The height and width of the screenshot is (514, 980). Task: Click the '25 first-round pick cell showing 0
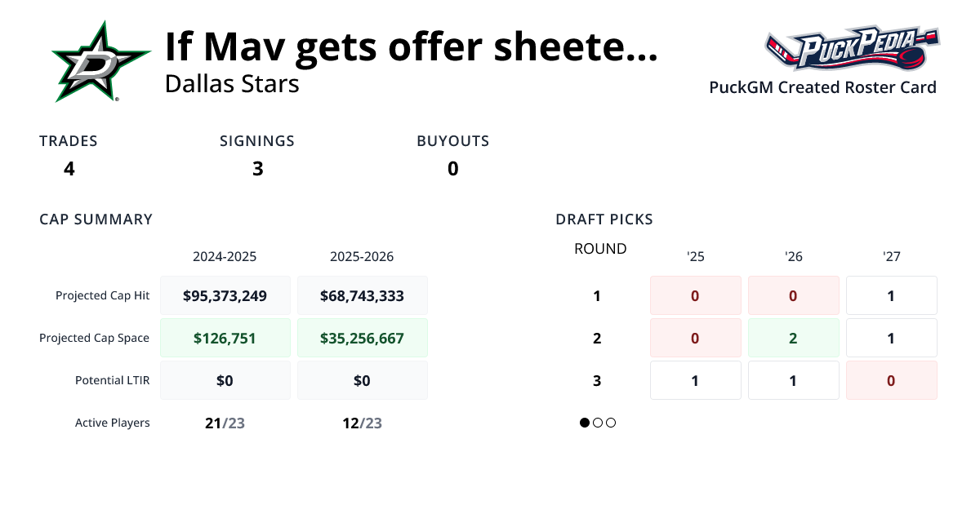point(695,295)
